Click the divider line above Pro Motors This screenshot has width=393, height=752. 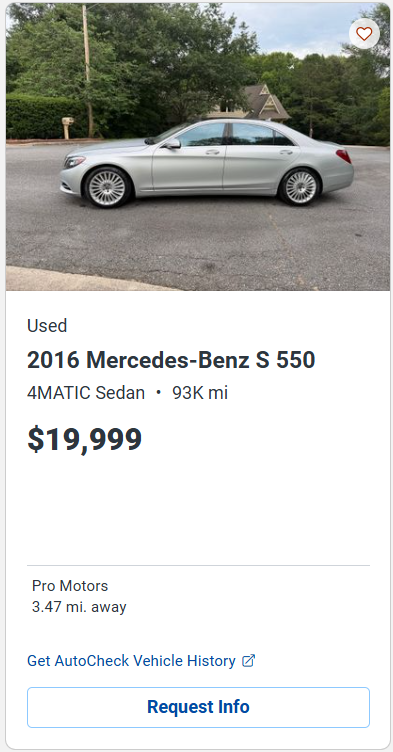[198, 565]
